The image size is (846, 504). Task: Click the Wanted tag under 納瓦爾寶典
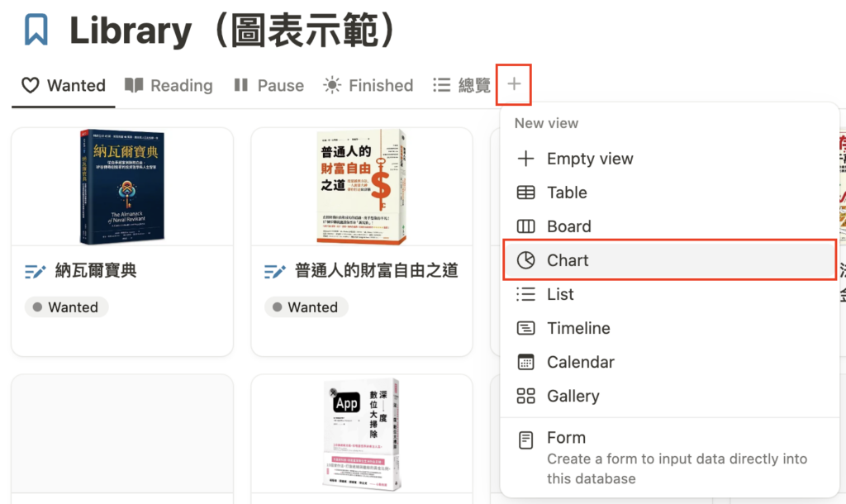click(x=65, y=307)
